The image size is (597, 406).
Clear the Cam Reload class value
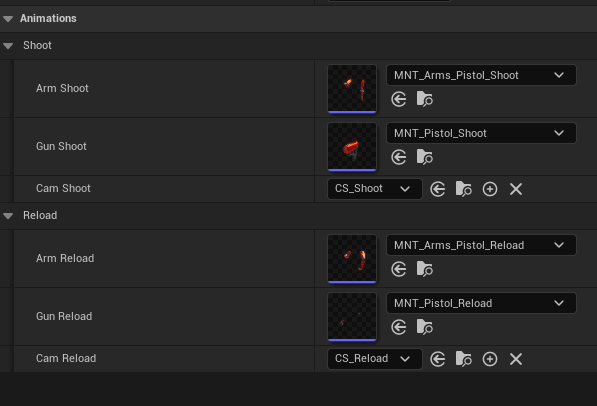point(516,359)
